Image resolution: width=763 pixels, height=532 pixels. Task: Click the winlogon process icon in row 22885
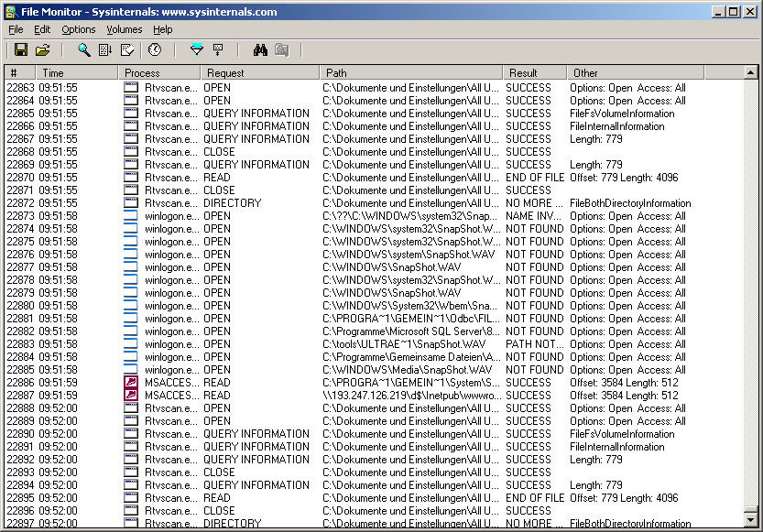tap(130, 370)
